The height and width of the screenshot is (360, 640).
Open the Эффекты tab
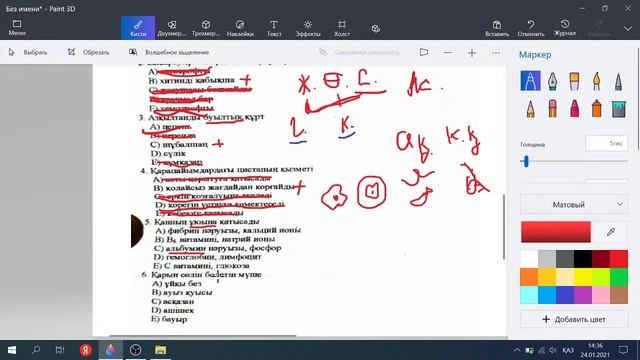[x=308, y=28]
